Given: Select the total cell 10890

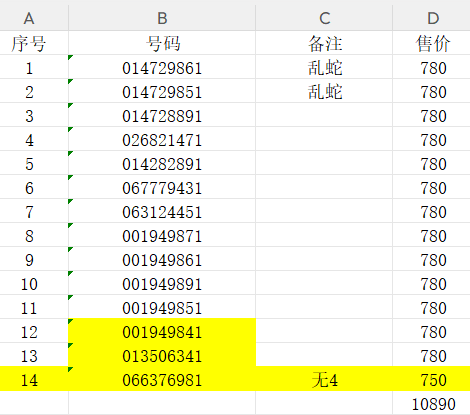Looking at the screenshot, I should tap(432, 403).
